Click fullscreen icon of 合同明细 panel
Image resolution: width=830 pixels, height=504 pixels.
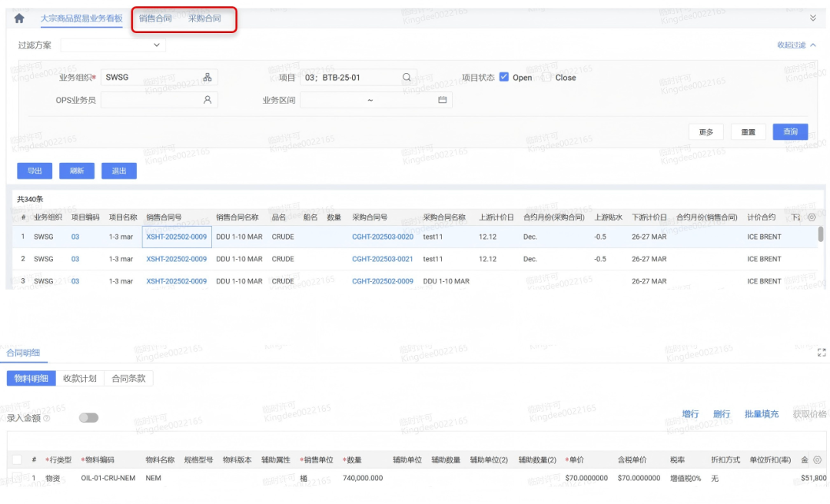[x=822, y=353]
